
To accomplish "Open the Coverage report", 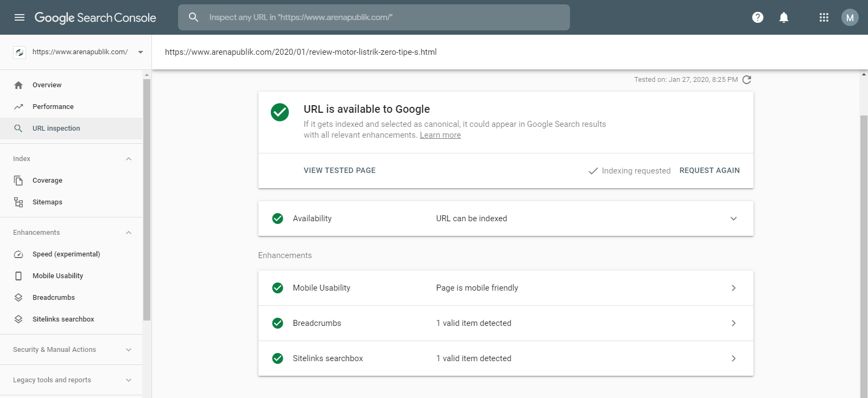I will click(71, 181).
